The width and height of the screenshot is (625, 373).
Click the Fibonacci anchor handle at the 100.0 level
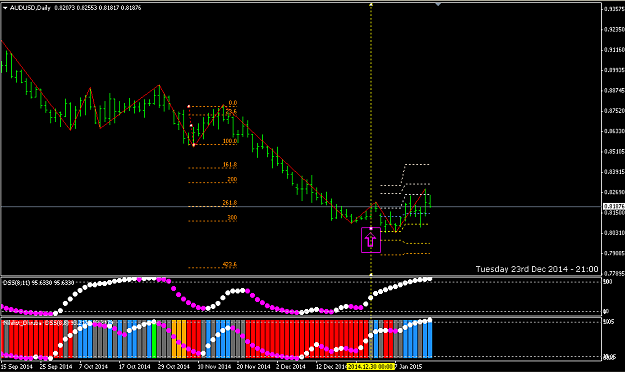(194, 145)
